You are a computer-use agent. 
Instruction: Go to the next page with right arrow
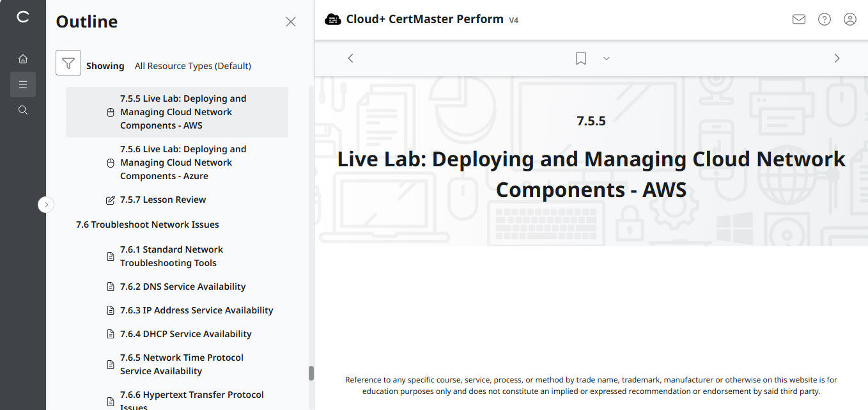click(x=837, y=58)
